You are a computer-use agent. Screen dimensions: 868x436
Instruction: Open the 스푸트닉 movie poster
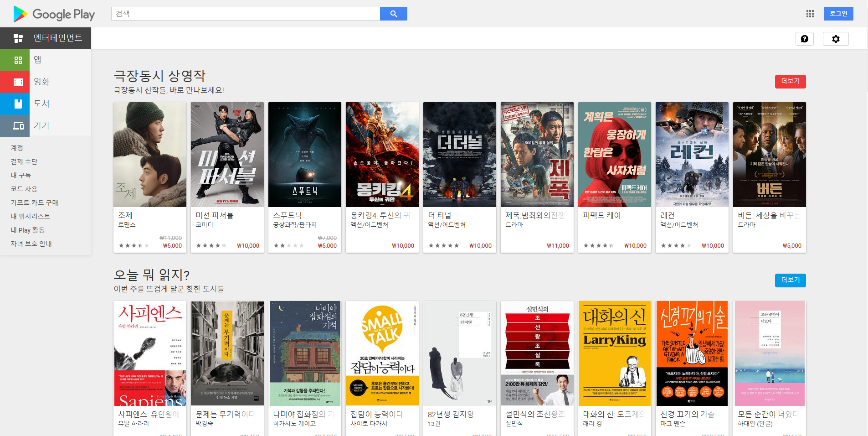[x=305, y=155]
